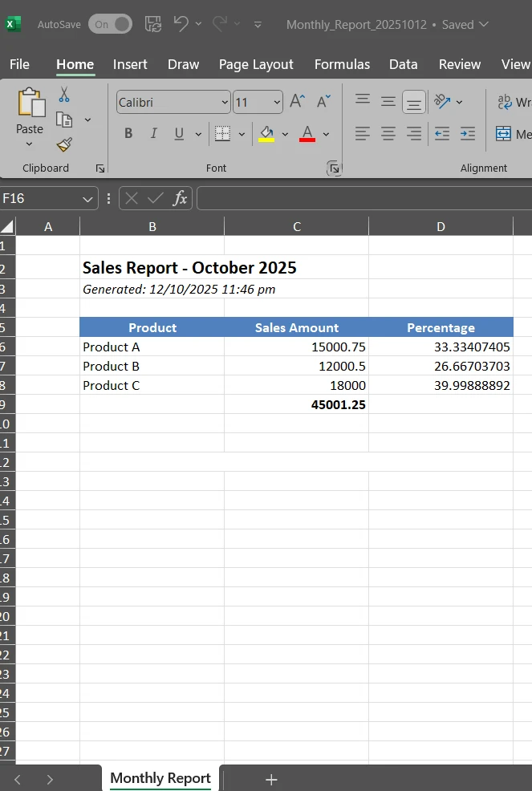Click the Increase Font Size icon
532x791 pixels.
pos(297,102)
